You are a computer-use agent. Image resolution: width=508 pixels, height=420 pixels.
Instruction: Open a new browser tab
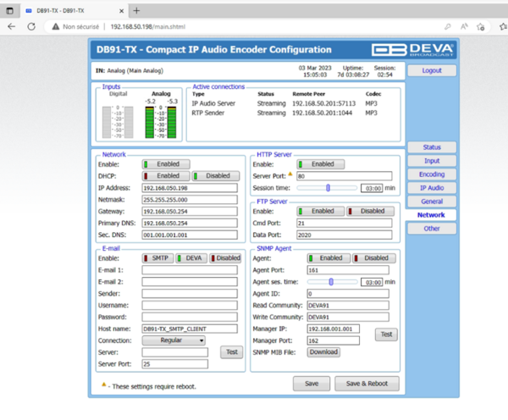pos(136,11)
